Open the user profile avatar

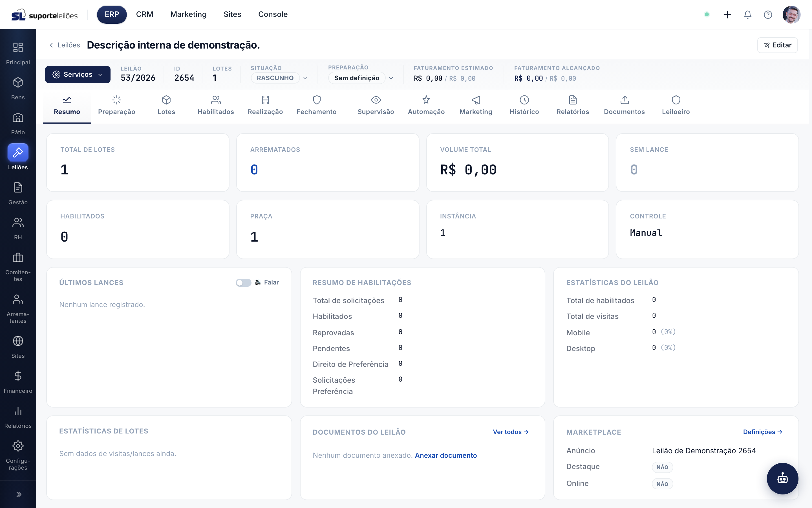tap(791, 14)
